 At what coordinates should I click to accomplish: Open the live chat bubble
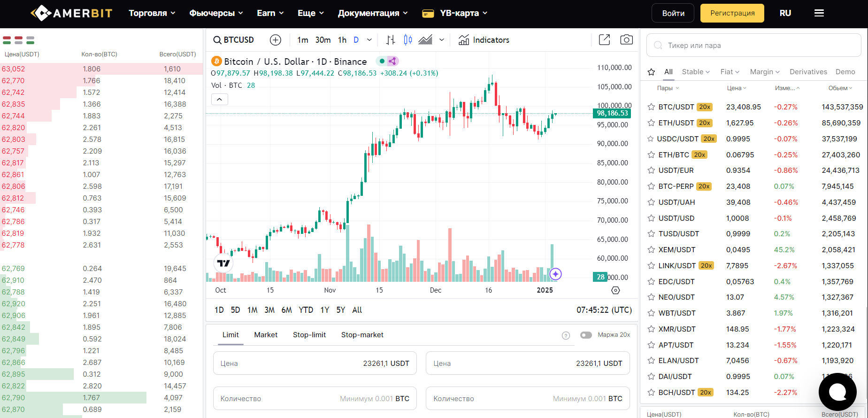tap(837, 391)
